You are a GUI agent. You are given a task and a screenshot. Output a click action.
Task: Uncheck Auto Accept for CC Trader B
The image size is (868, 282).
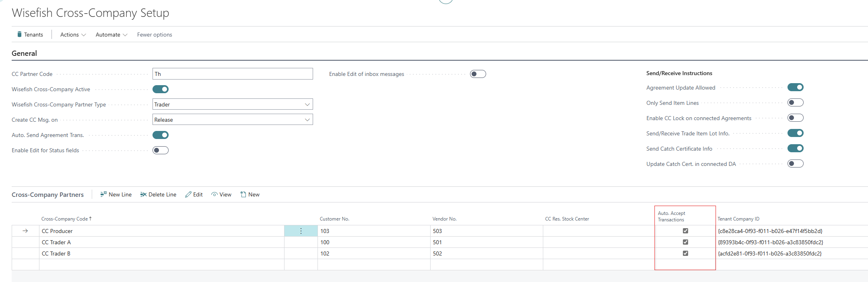click(x=685, y=253)
